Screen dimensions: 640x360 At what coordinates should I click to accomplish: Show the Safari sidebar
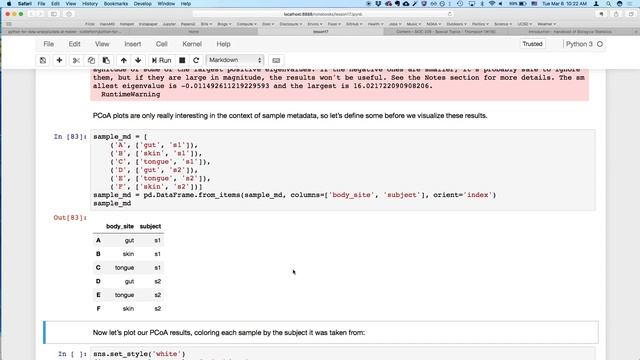(x=54, y=14)
